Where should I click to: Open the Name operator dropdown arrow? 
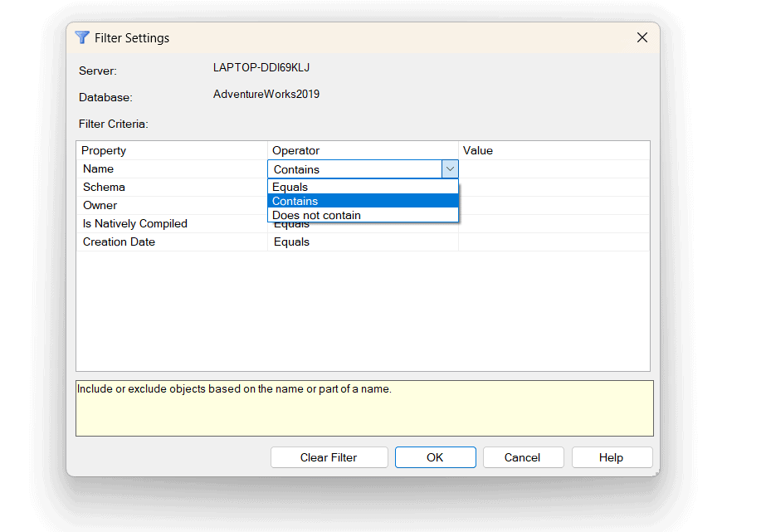(451, 168)
